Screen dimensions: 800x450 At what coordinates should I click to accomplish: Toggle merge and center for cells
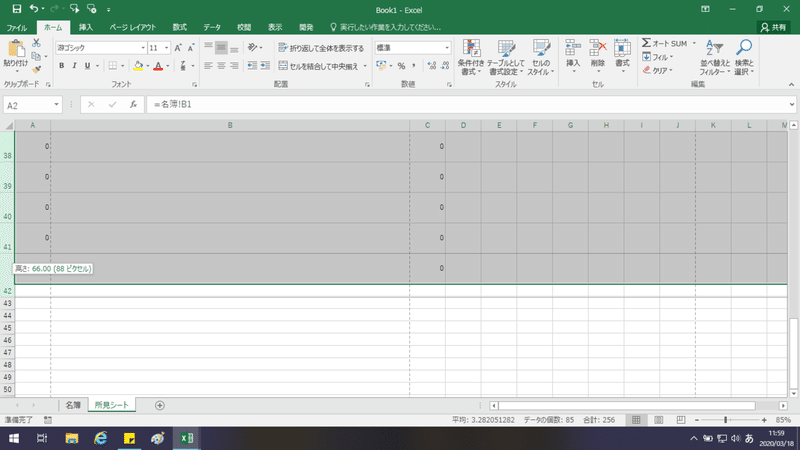(320, 66)
